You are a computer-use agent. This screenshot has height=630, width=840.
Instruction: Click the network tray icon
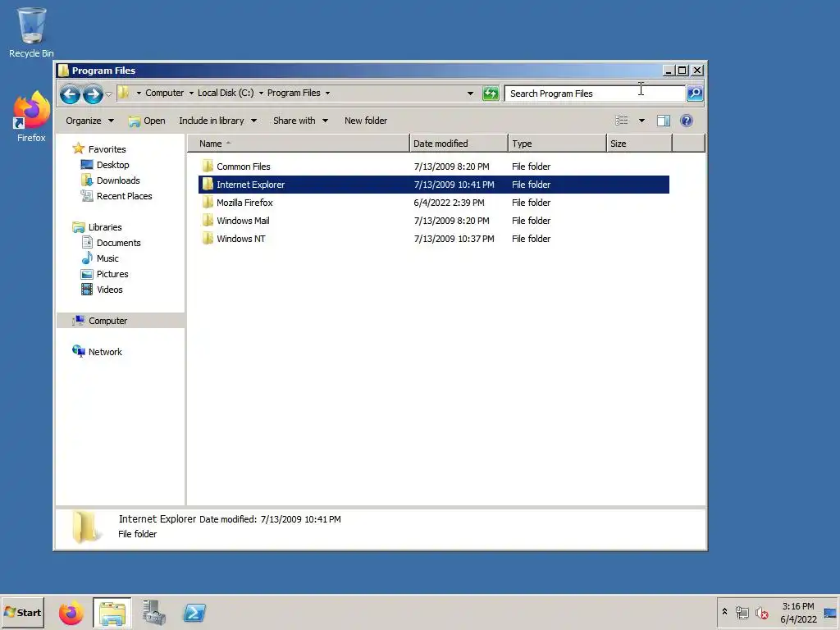coord(742,612)
